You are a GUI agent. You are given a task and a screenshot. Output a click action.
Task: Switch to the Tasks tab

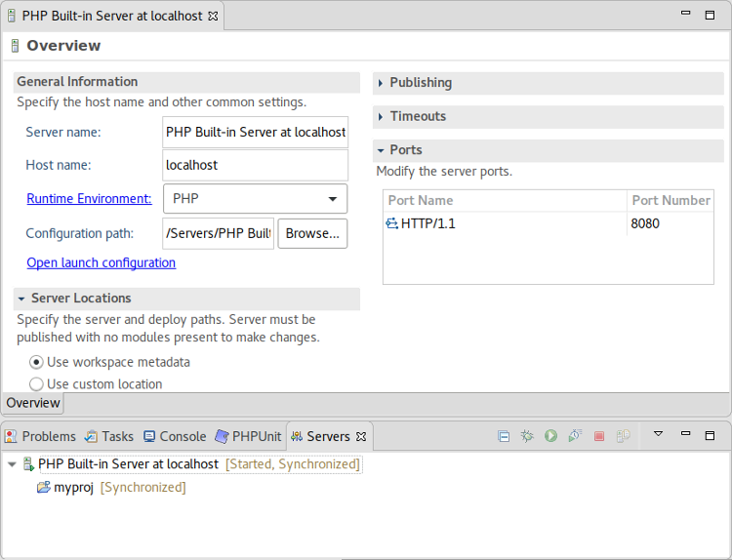pos(108,436)
